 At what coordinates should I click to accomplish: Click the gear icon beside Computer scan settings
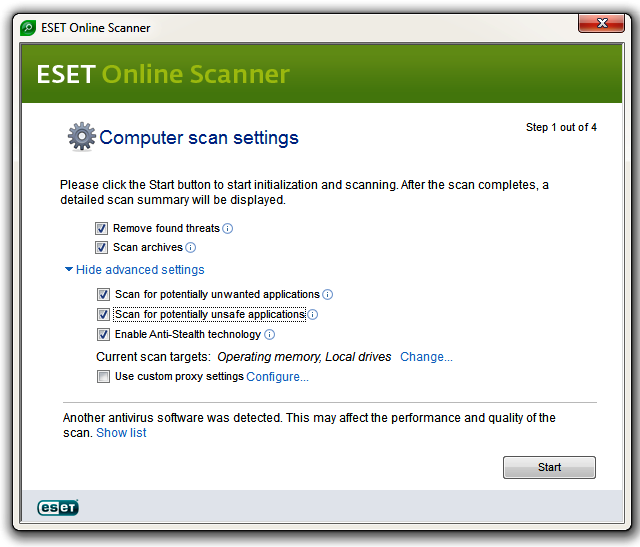pyautogui.click(x=82, y=137)
